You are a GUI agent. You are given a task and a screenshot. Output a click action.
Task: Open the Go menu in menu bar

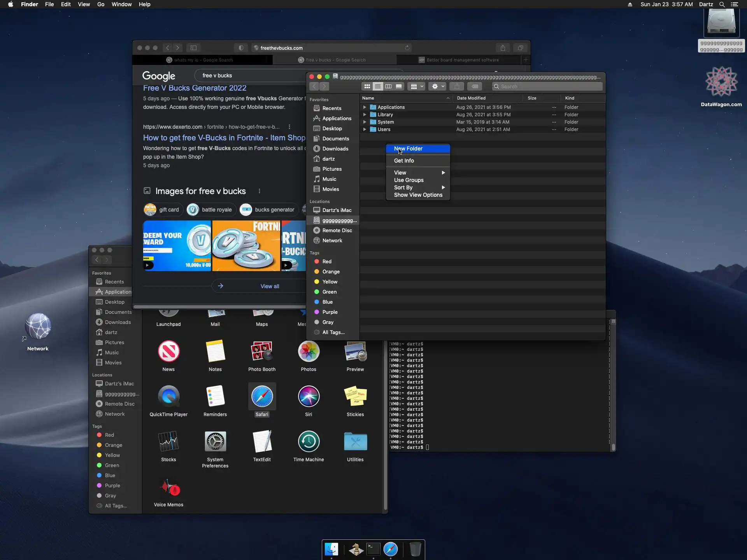click(x=101, y=4)
